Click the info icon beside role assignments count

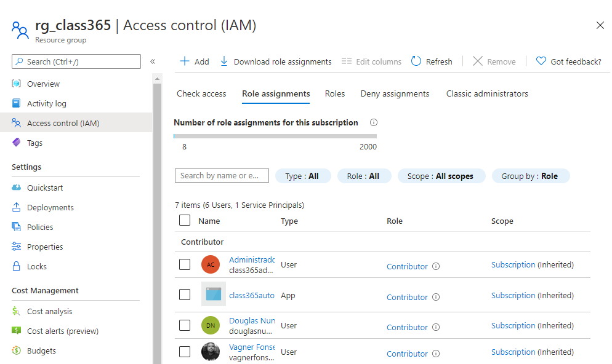(374, 122)
